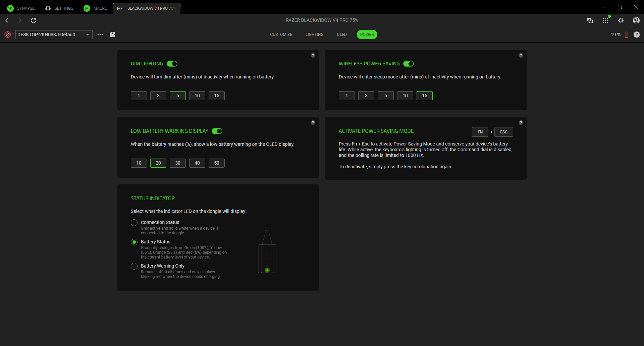The width and height of the screenshot is (644, 346).
Task: Click the onboard memory profile icon
Action: click(112, 35)
